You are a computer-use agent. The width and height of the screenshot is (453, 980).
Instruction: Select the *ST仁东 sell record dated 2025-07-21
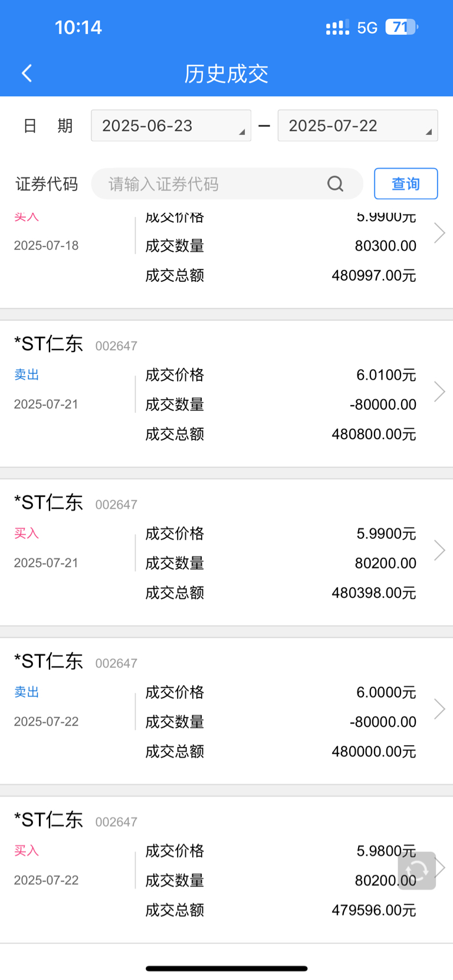pos(226,394)
